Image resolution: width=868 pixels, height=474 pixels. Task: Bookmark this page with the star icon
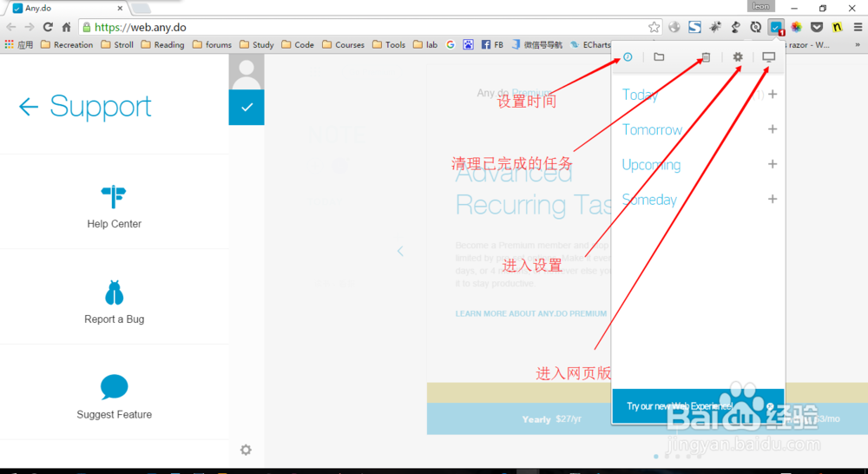[654, 27]
